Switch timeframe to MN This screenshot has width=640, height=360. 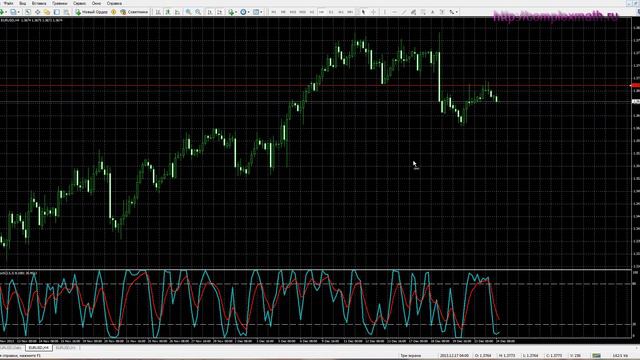click(x=350, y=12)
